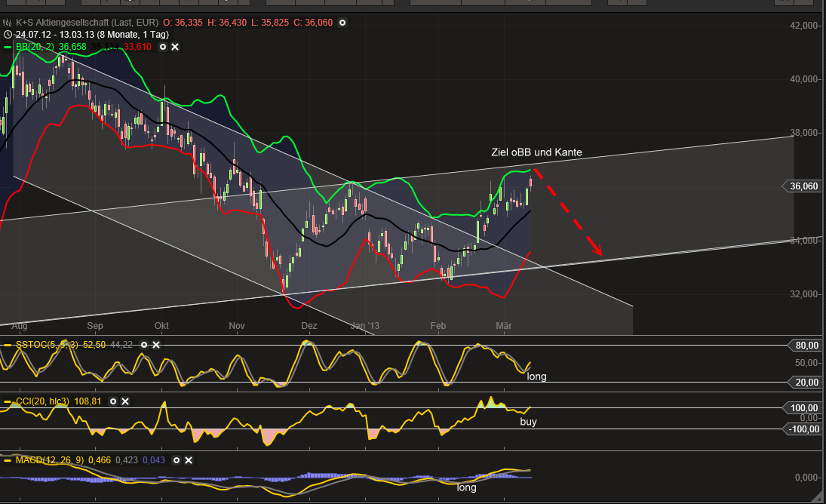Click the 20,00 level marker on SSTOC axis

(806, 383)
